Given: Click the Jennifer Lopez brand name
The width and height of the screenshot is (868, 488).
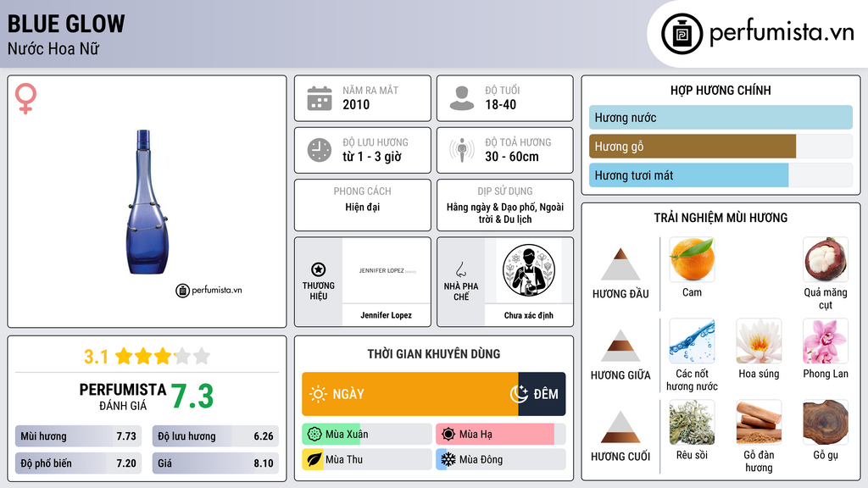Looking at the screenshot, I should [386, 315].
